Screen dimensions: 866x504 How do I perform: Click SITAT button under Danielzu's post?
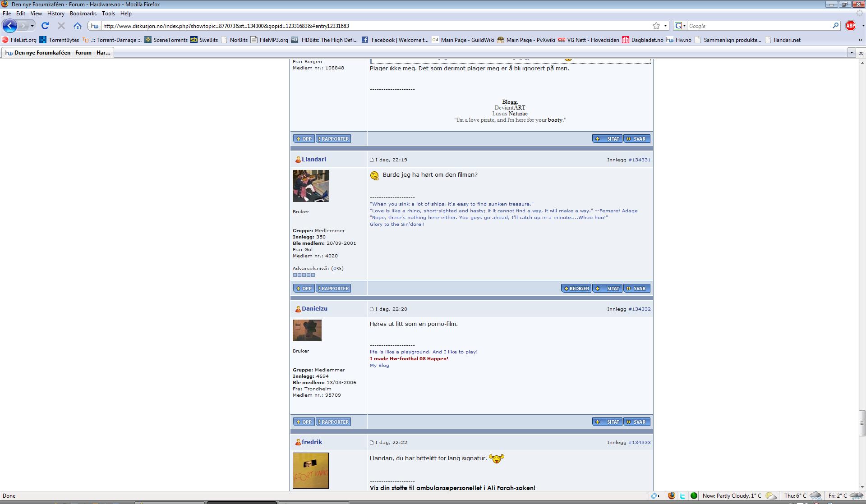pyautogui.click(x=607, y=422)
